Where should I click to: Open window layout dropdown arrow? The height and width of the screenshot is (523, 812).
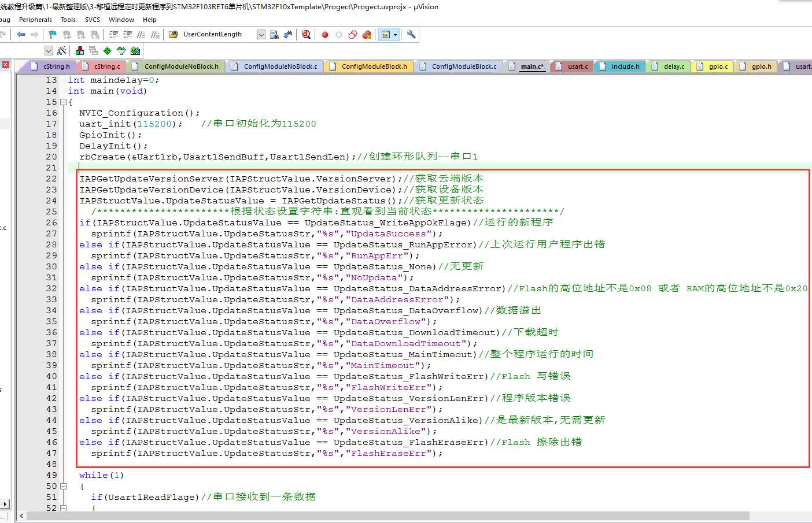[x=396, y=35]
